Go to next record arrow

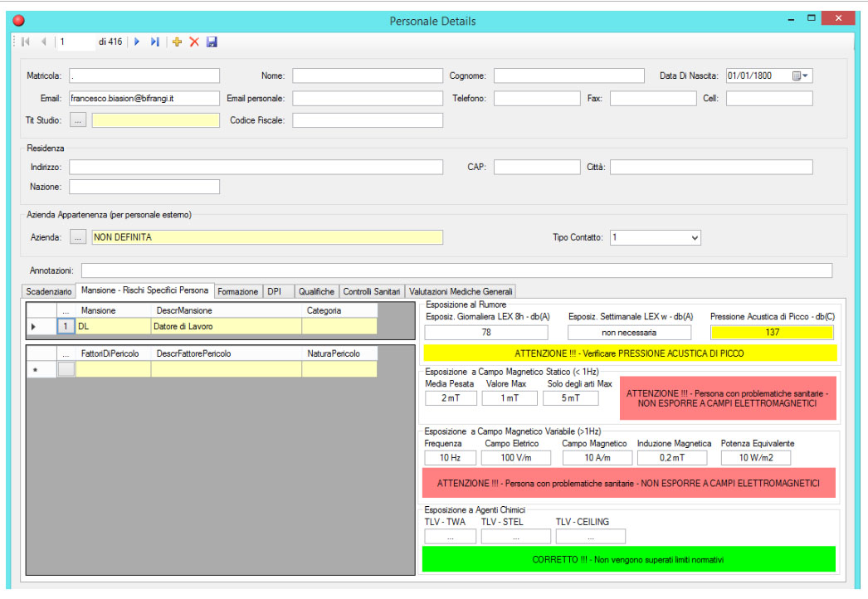137,41
